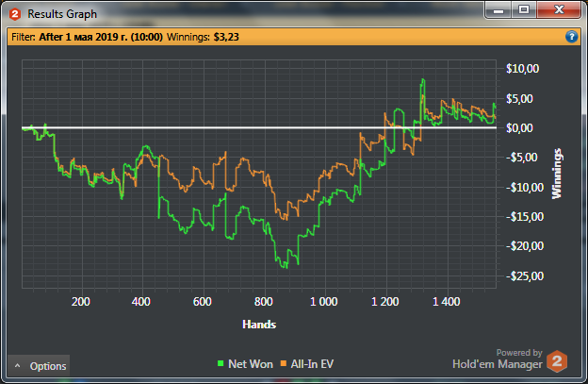Viewport: 588px width, 384px height.
Task: Click the $5,00 y-axis label
Action: [x=519, y=99]
